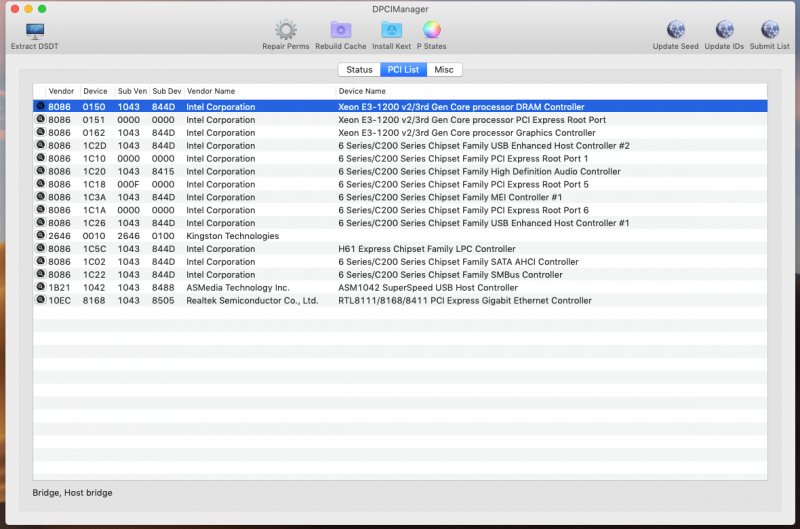The image size is (800, 529).
Task: Click the Update IDs globe icon
Action: [723, 30]
